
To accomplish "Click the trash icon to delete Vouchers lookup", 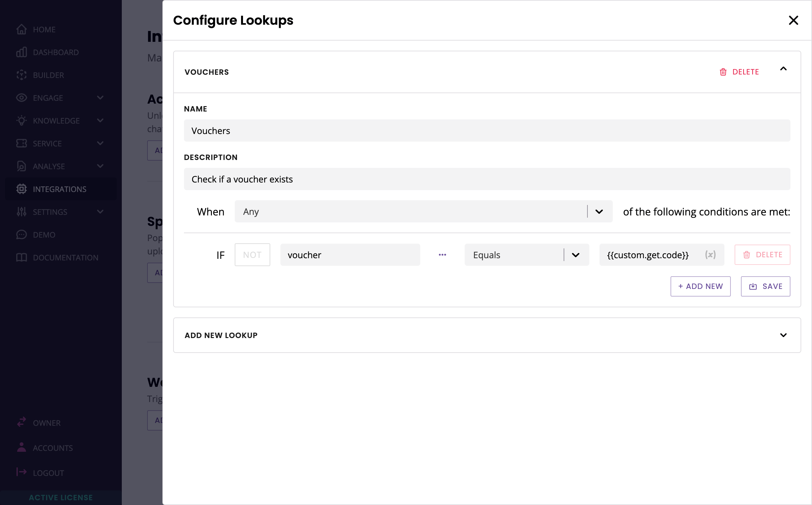I will (723, 72).
